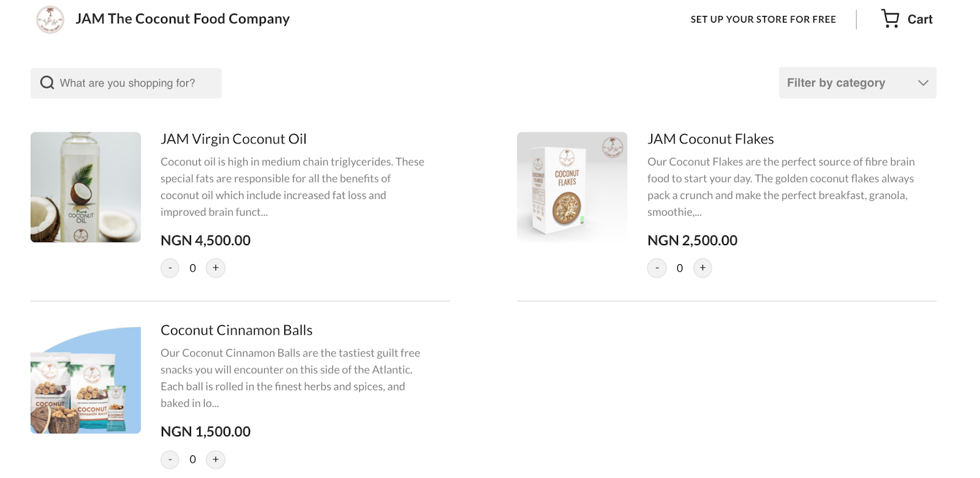Open the JAM Virgin Coconut Oil product image
This screenshot has height=478, width=980.
click(x=86, y=187)
